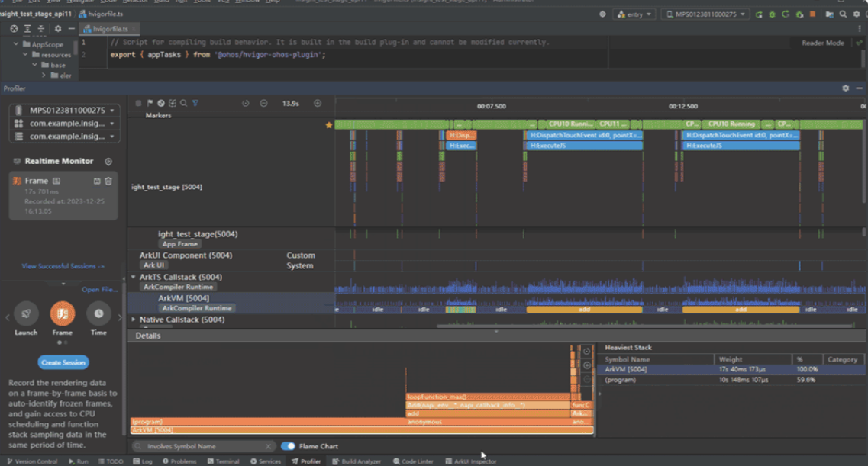Click the star marker beside CPU lane

329,125
